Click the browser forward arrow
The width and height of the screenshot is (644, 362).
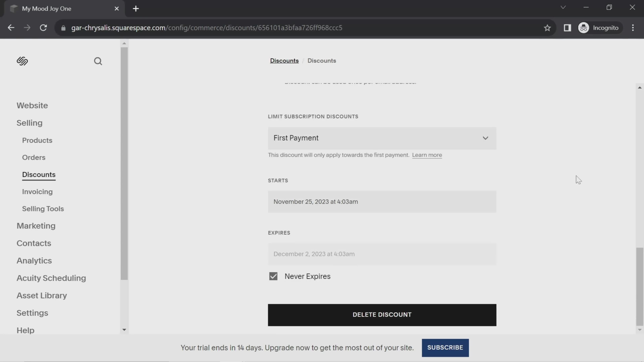click(x=27, y=28)
